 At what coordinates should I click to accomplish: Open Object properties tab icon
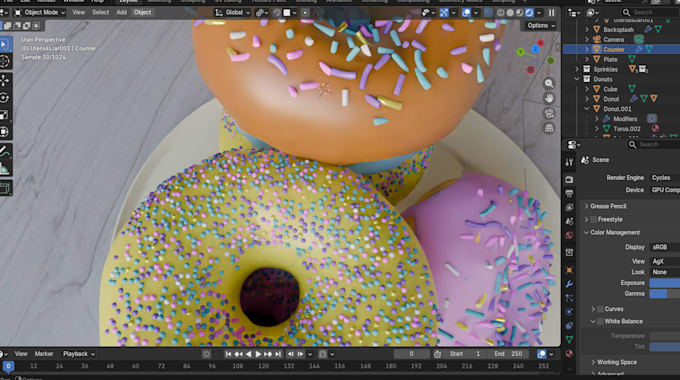pyautogui.click(x=569, y=270)
